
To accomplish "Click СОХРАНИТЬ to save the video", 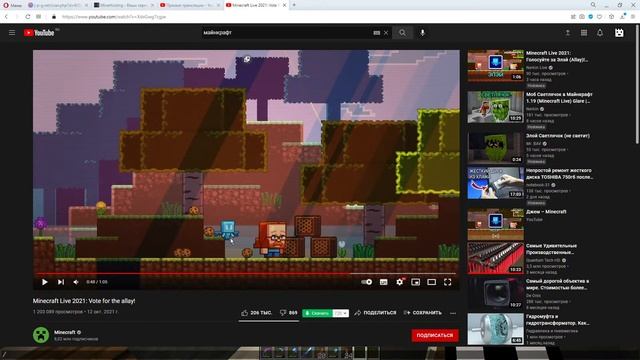I will click(422, 313).
